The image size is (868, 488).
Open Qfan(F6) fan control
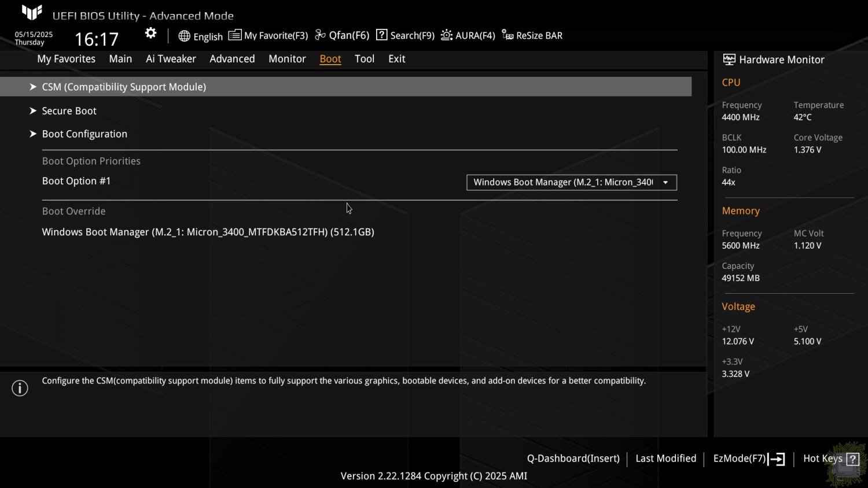[342, 35]
